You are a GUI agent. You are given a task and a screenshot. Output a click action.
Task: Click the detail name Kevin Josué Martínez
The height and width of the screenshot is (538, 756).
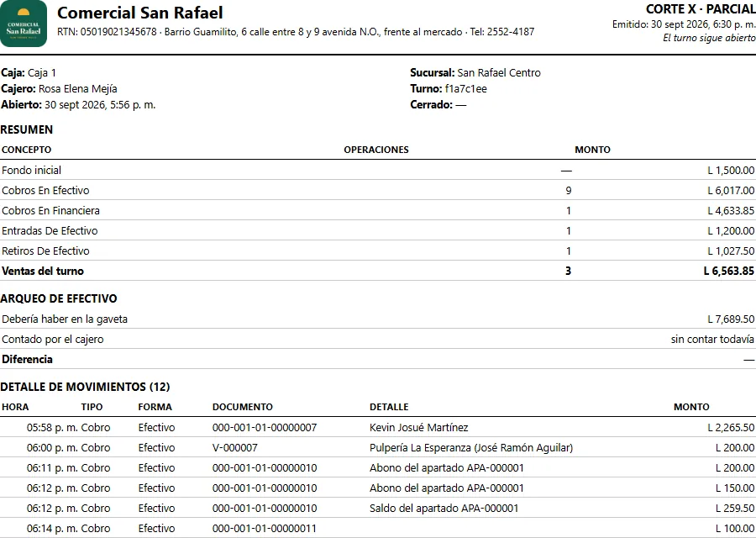click(419, 428)
